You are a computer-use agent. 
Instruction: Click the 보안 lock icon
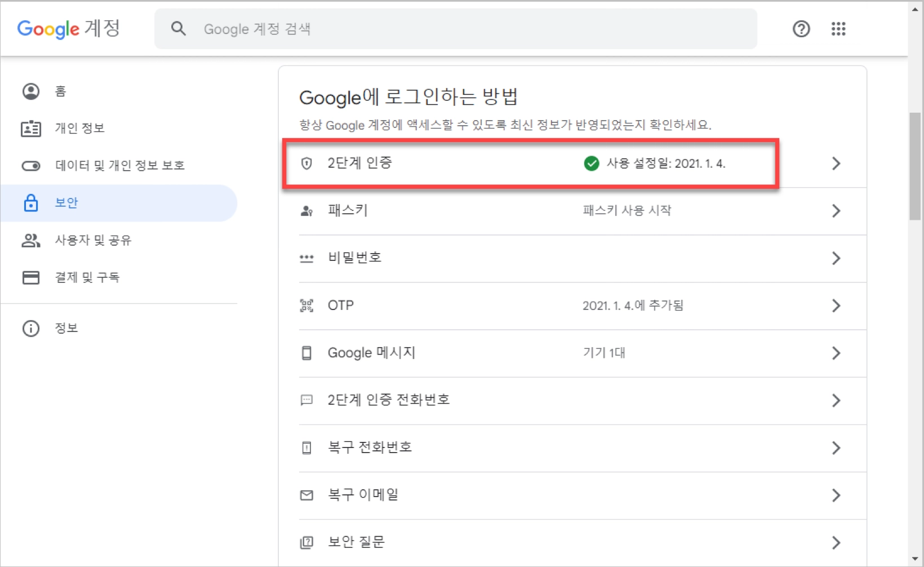[x=31, y=203]
